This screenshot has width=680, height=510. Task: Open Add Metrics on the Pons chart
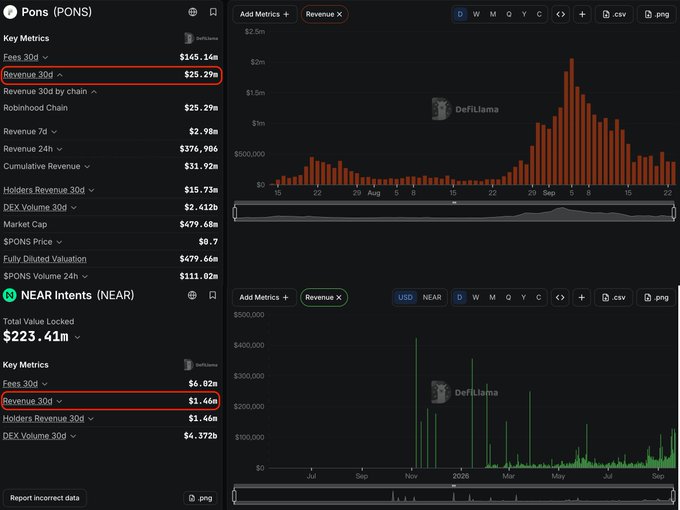click(265, 14)
